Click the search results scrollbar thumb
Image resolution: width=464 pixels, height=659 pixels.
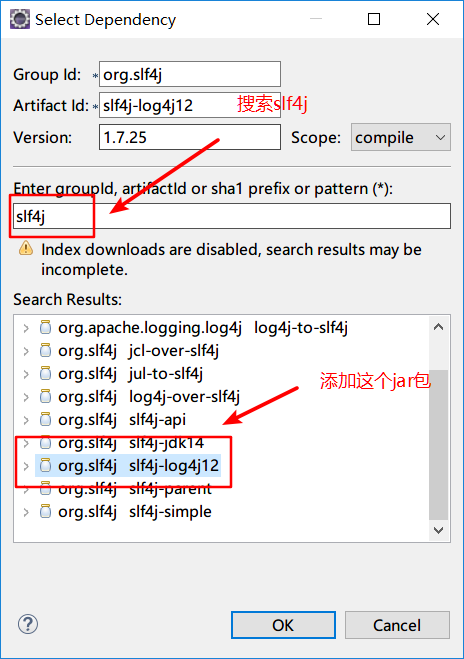[438, 444]
